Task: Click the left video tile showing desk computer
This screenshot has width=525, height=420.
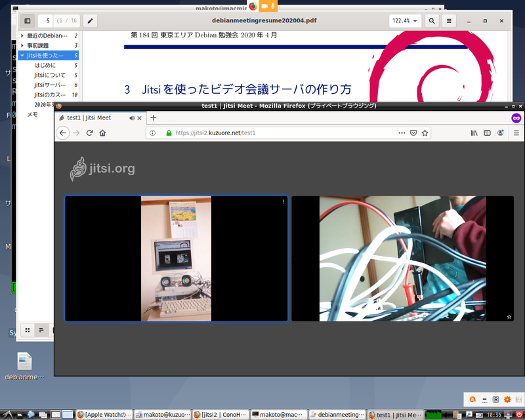Action: 176,259
